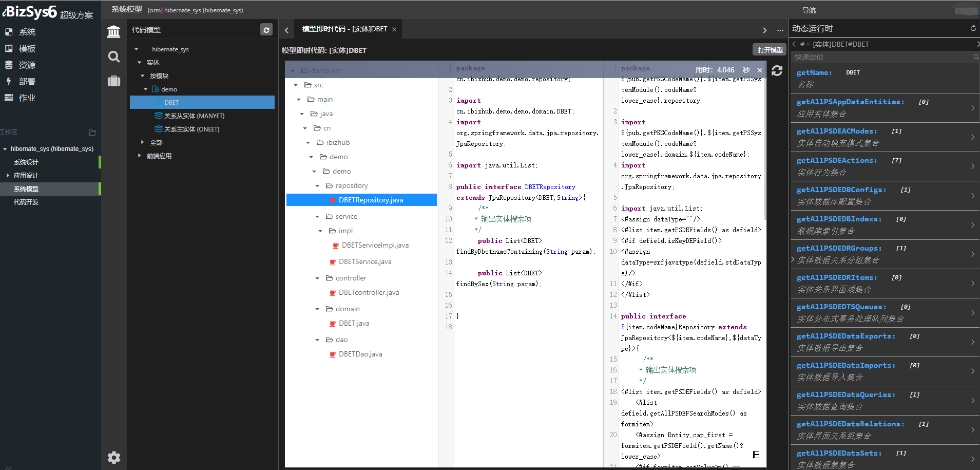Open getAllPSDEDBIndexs runtime item
980x470 pixels.
[x=885, y=225]
